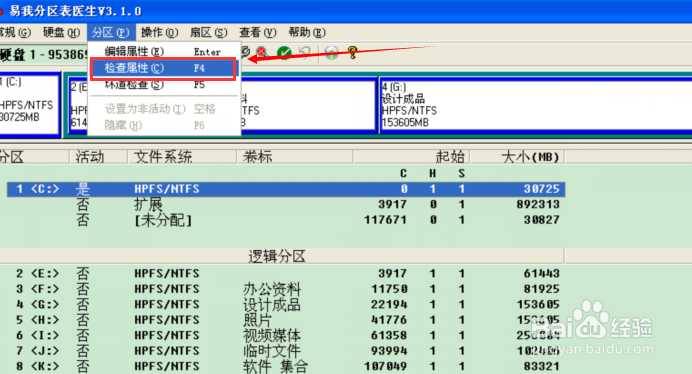Click the volume label 办公资料
Screen dimensions: 692x374
coord(271,290)
